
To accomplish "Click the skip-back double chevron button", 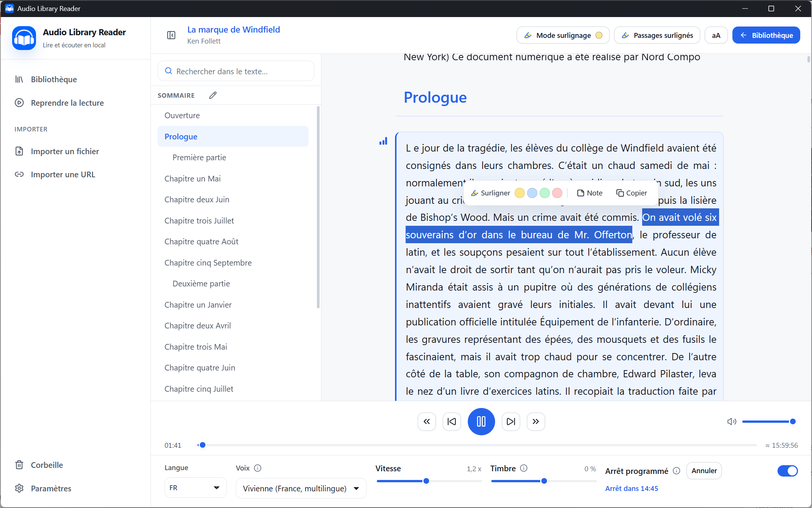I will click(427, 422).
